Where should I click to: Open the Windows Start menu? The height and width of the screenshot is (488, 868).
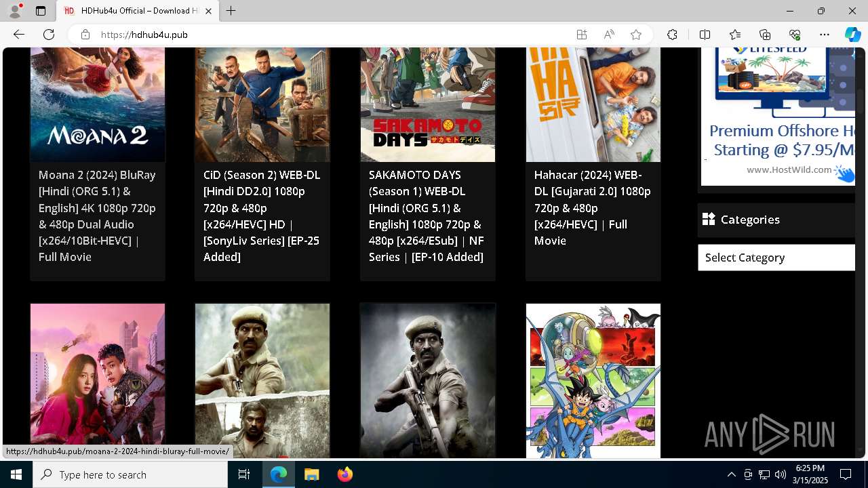[x=16, y=474]
